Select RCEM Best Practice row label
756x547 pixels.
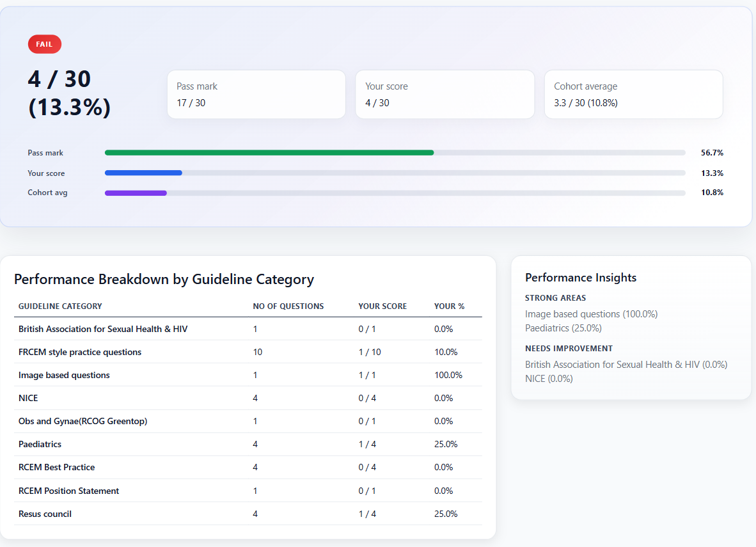(56, 468)
